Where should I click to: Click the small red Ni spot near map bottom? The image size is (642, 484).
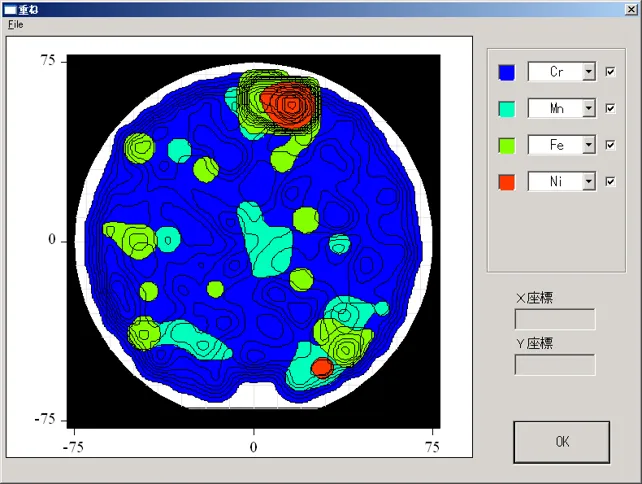click(x=321, y=368)
